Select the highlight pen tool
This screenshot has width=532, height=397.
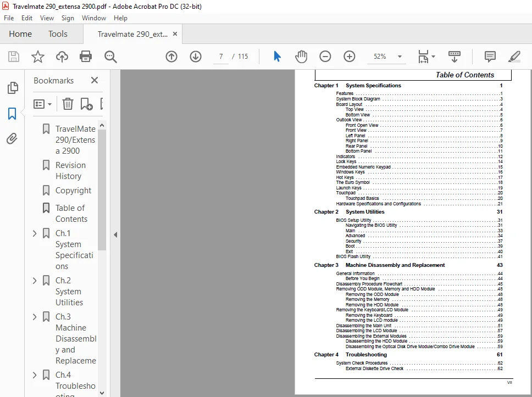coord(514,56)
